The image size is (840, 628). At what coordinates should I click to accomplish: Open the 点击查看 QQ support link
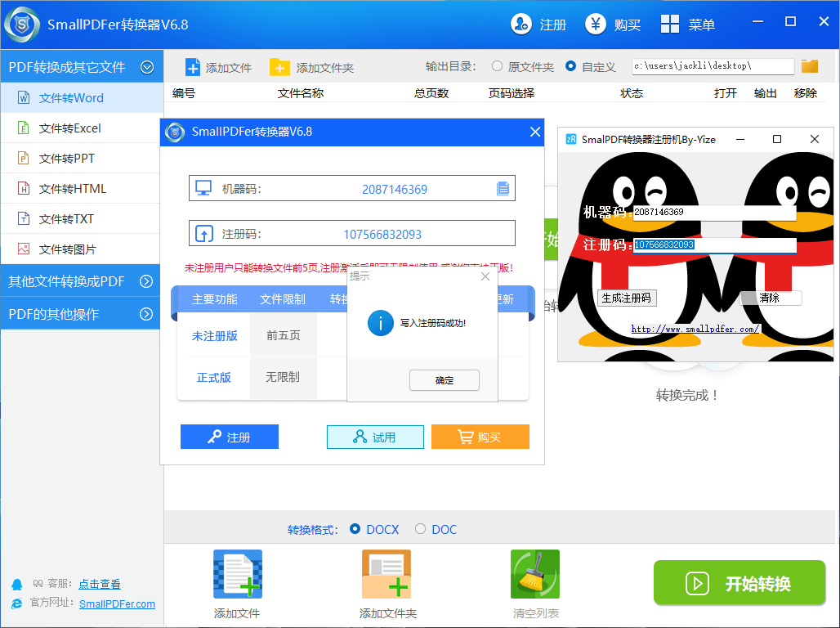[x=100, y=584]
